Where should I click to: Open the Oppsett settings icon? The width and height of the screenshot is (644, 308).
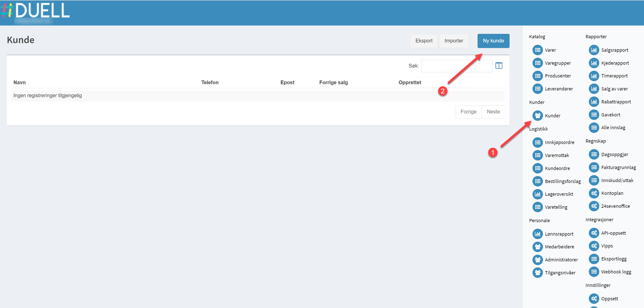(593, 298)
